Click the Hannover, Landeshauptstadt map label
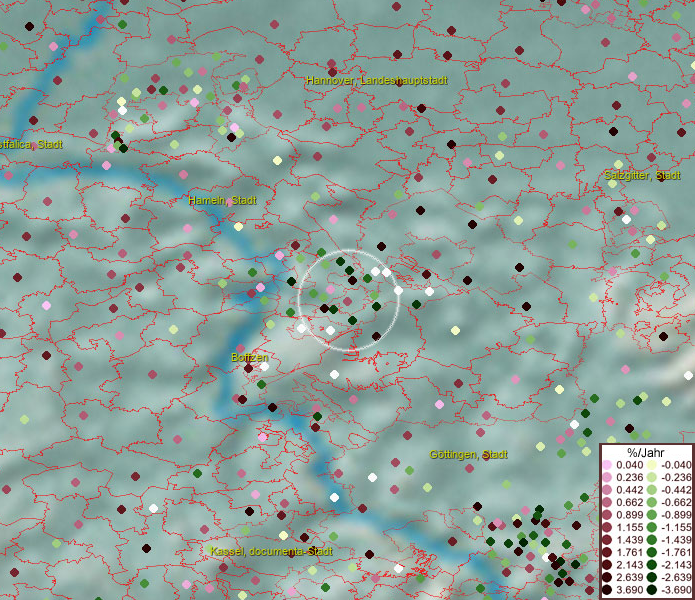 click(x=377, y=81)
